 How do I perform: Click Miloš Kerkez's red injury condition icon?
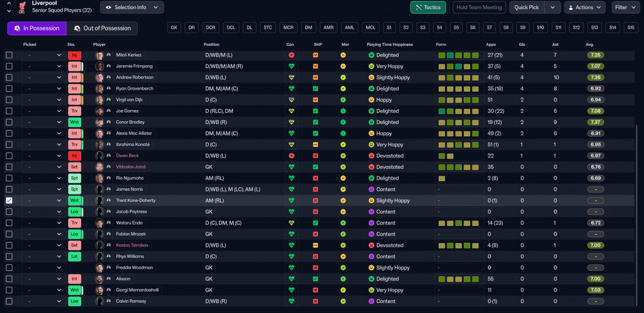pyautogui.click(x=291, y=55)
